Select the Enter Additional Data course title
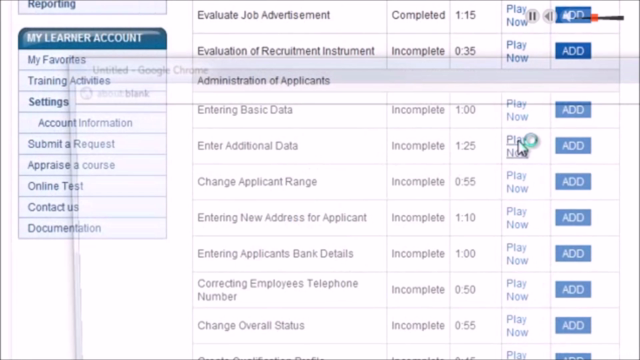This screenshot has height=360, width=640. (248, 146)
